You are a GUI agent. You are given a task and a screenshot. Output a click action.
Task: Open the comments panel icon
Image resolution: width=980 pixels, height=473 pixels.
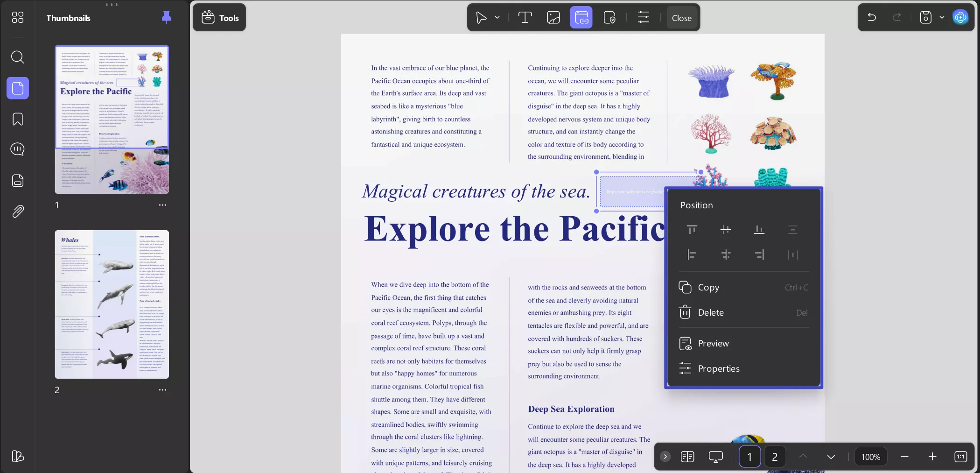tap(17, 149)
